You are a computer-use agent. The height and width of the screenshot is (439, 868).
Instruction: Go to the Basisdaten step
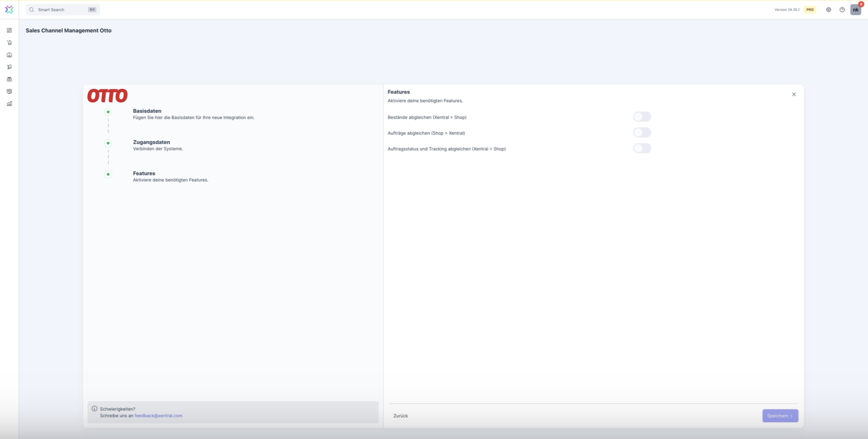tap(147, 111)
